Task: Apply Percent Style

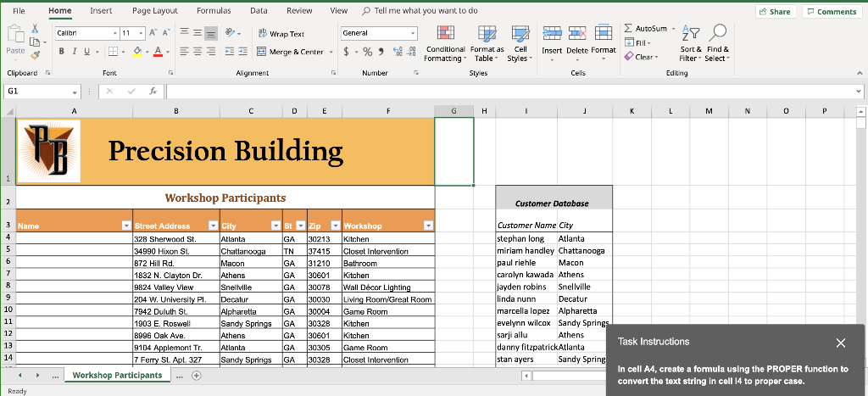Action: 368,52
